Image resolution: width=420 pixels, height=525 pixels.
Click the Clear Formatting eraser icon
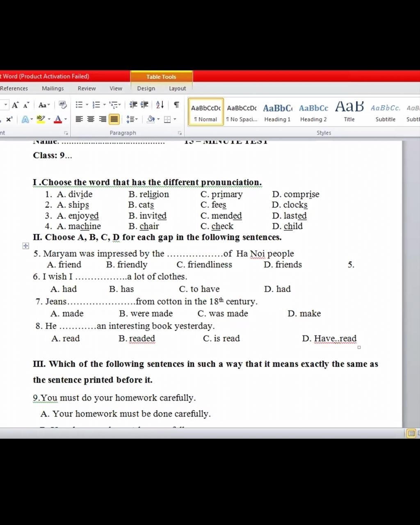[63, 105]
